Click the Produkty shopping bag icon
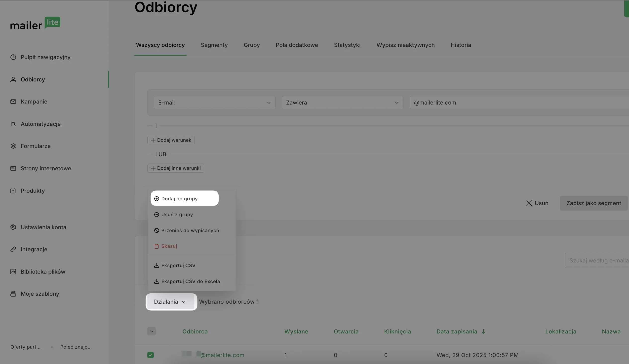 [x=13, y=191]
